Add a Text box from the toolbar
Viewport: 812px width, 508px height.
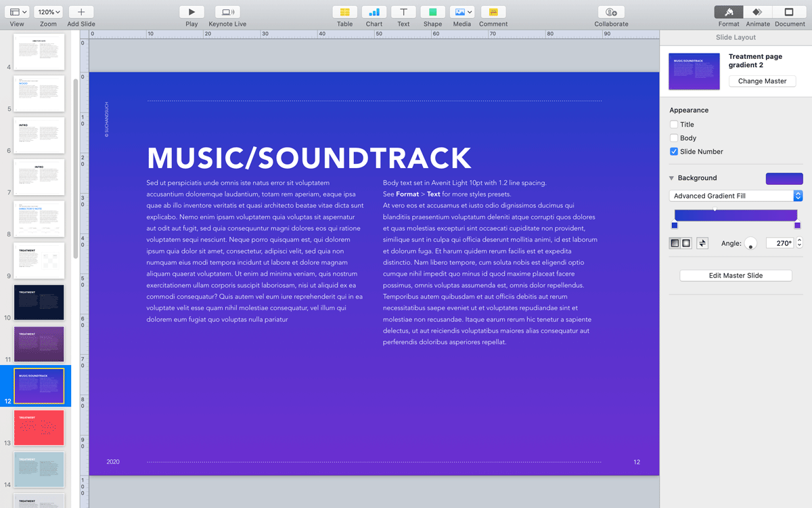pyautogui.click(x=403, y=12)
